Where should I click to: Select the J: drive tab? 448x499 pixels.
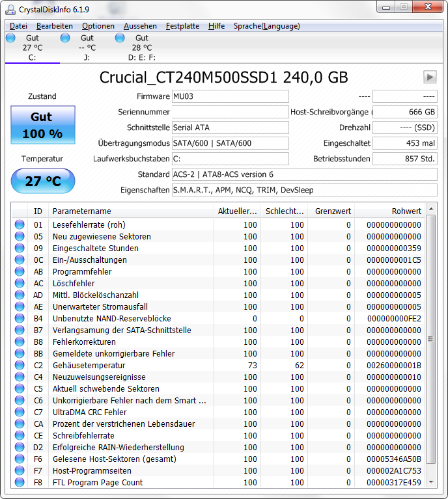click(87, 47)
